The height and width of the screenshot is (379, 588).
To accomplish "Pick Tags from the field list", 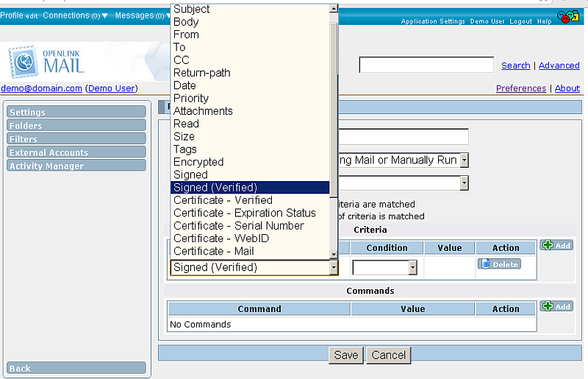I will pyautogui.click(x=250, y=149).
